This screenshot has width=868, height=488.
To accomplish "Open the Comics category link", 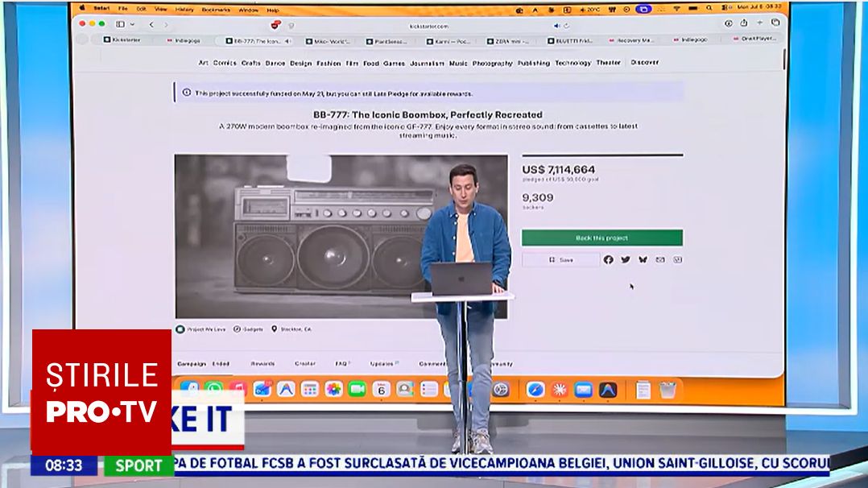I will (225, 63).
